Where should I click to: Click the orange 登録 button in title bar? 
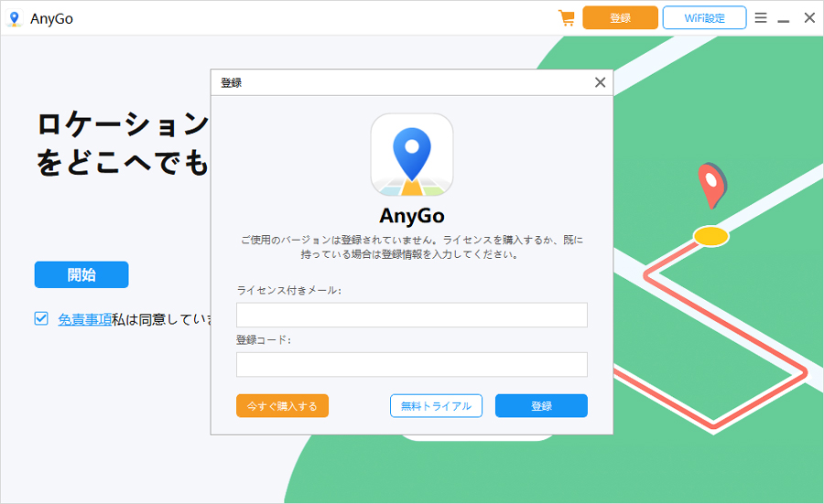pos(620,18)
